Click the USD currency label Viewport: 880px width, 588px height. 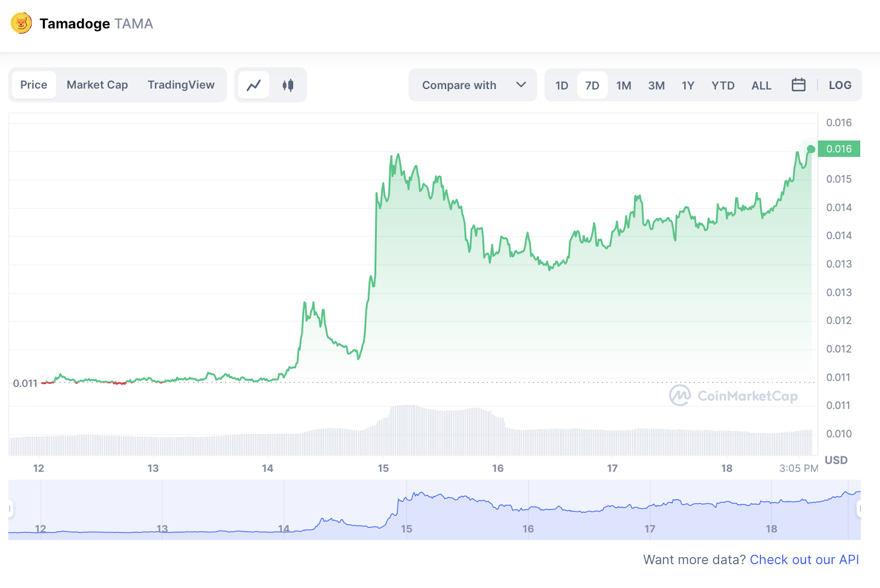point(836,460)
